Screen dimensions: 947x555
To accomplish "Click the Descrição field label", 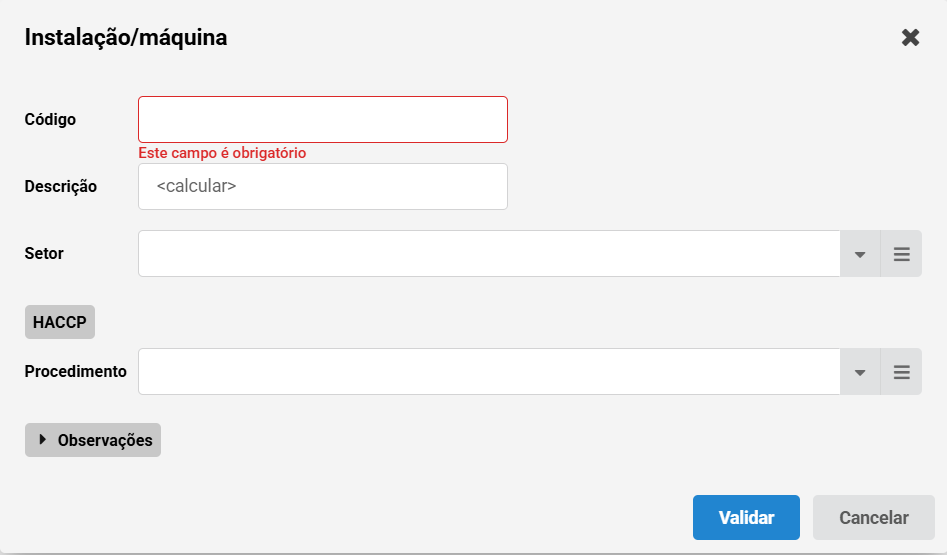I will [x=60, y=187].
